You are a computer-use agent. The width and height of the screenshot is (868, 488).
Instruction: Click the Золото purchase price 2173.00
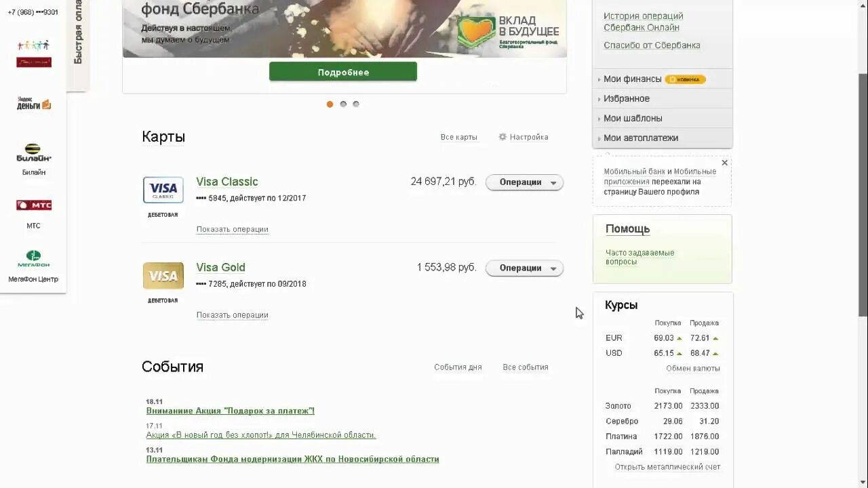click(x=668, y=406)
